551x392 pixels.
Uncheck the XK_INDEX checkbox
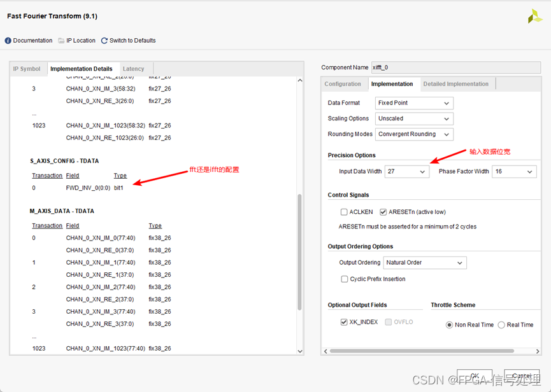(344, 322)
